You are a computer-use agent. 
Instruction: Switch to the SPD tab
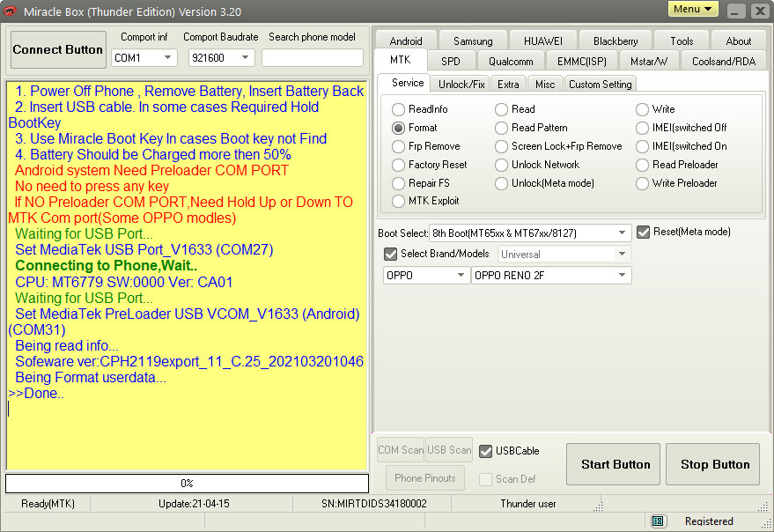coord(451,62)
